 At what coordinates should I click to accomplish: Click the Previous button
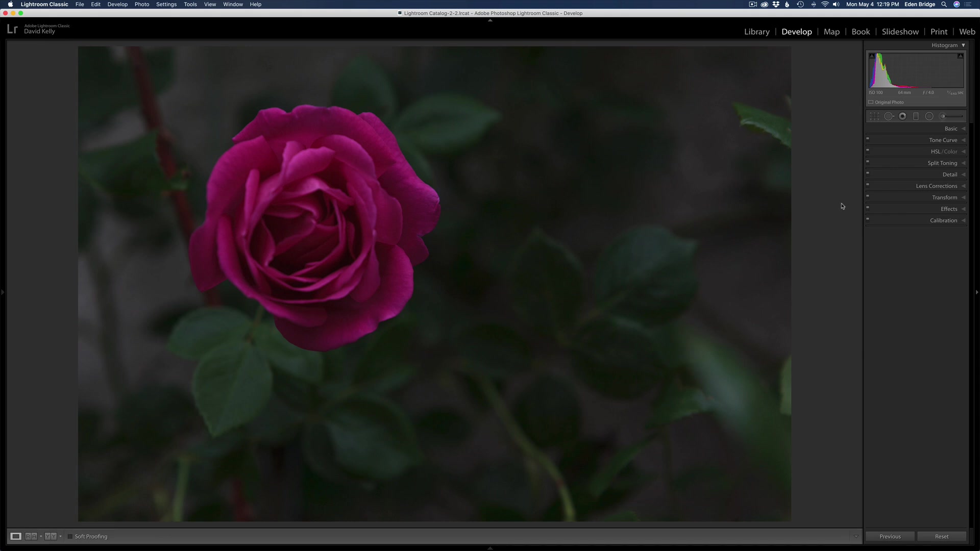(x=890, y=536)
